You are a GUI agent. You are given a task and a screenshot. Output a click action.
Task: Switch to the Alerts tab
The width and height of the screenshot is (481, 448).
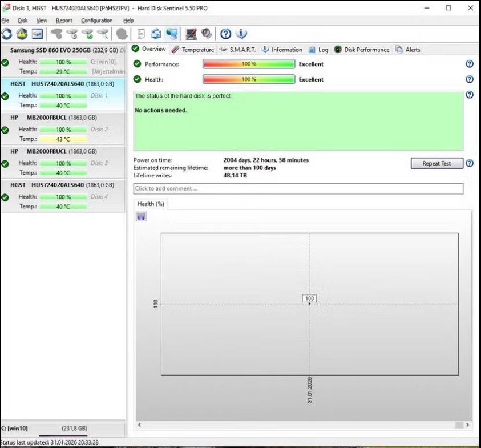[x=408, y=50]
